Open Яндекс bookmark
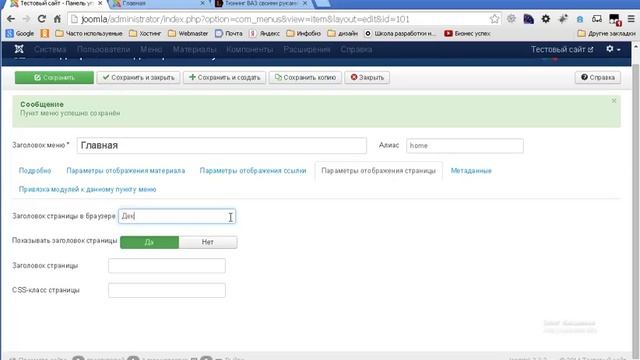Image resolution: width=640 pixels, height=360 pixels. [x=265, y=33]
